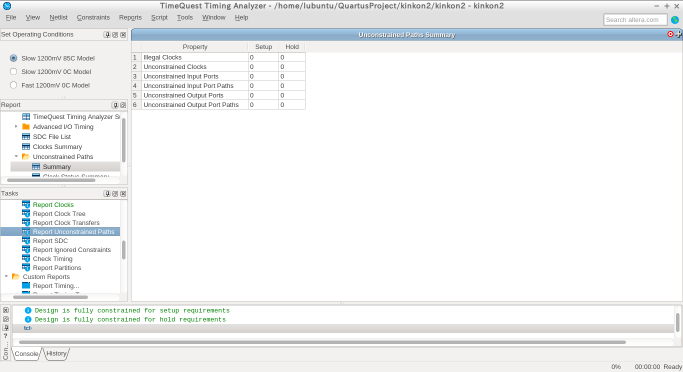Select the Fast 1200mV 0C Model option
This screenshot has height=372, width=683.
[x=14, y=85]
